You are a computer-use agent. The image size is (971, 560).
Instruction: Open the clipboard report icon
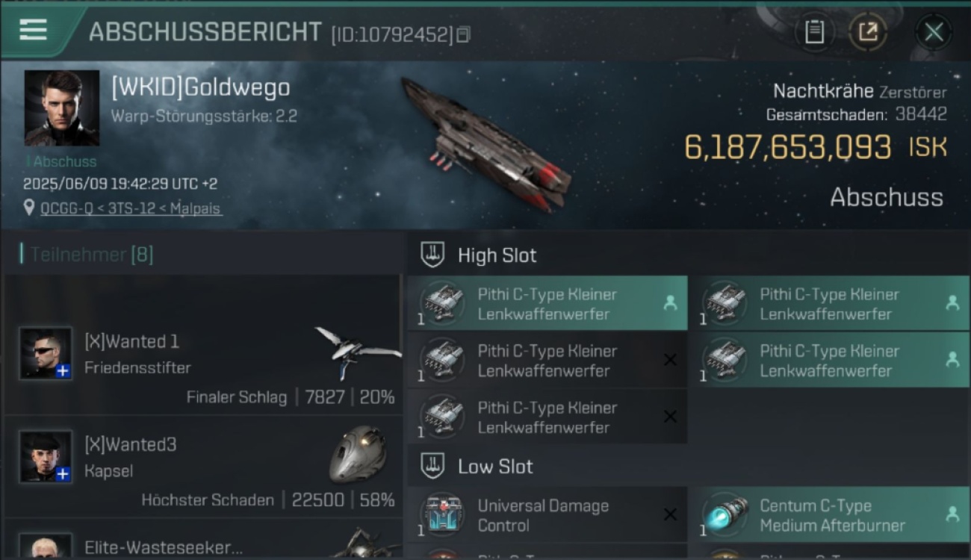(814, 32)
